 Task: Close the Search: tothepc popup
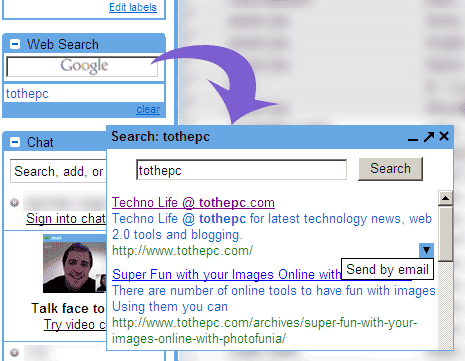444,136
